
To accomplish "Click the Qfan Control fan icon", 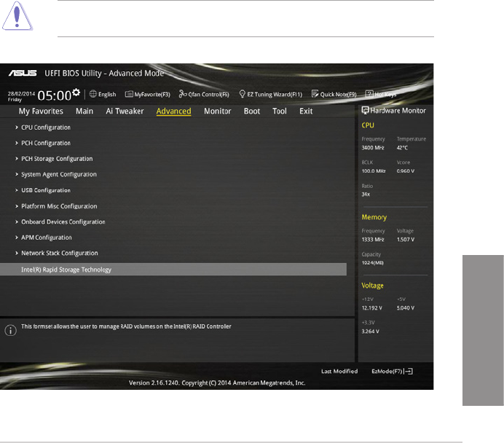I will click(183, 93).
